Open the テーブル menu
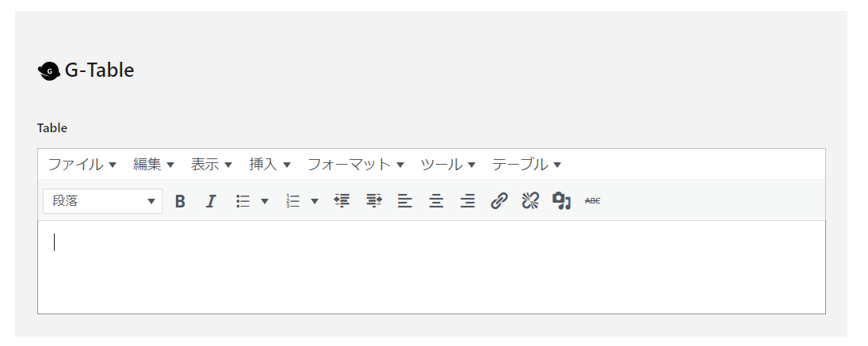The width and height of the screenshot is (868, 346). [x=526, y=164]
